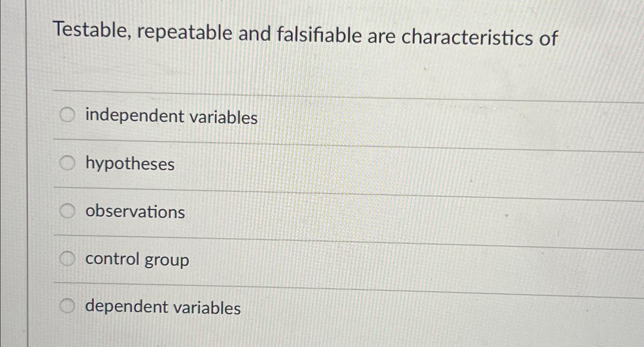This screenshot has height=347, width=644.
Task: Select the radio button for independent variables
Action: pyautogui.click(x=68, y=116)
